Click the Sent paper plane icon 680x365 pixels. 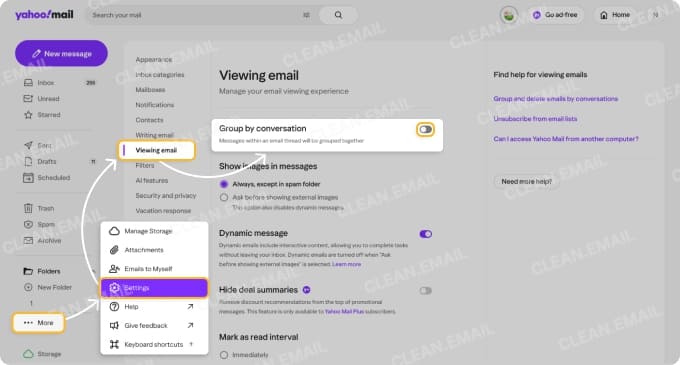coord(28,145)
